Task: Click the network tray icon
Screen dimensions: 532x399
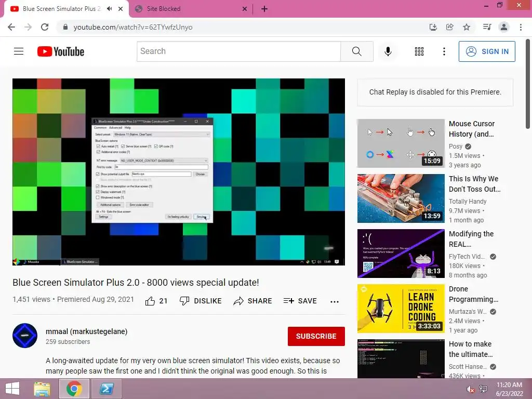Action: point(483,389)
